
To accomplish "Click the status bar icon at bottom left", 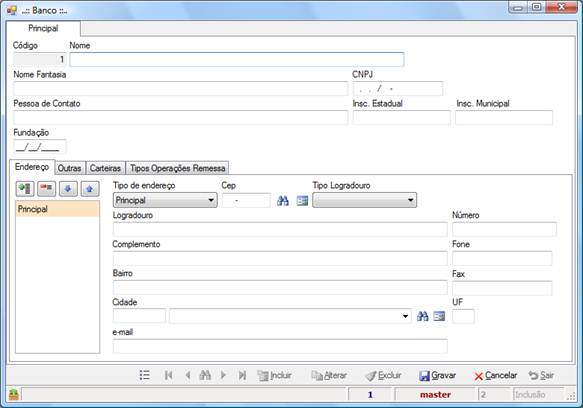I will click(x=13, y=394).
